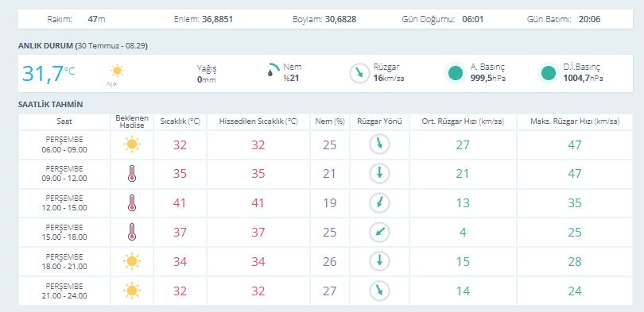Click the wind direction arrow for 15.00 - 18.00
Screen dimensions: 644x312
click(x=379, y=232)
